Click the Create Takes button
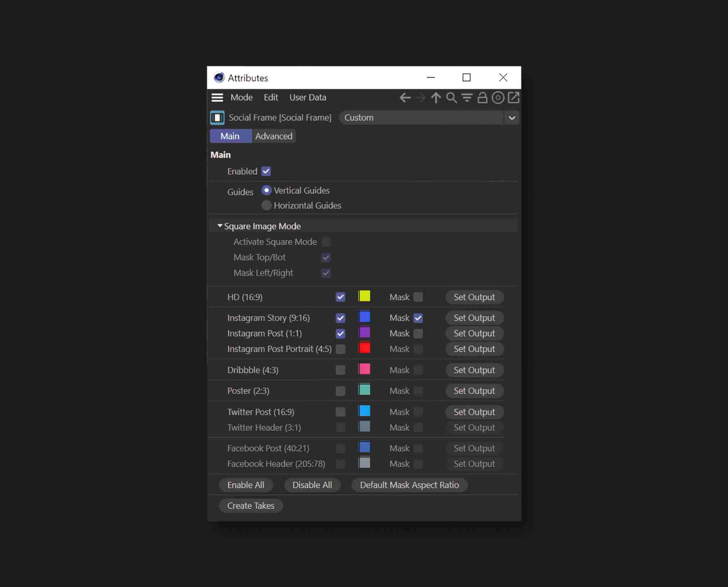The image size is (728, 587). pos(251,506)
